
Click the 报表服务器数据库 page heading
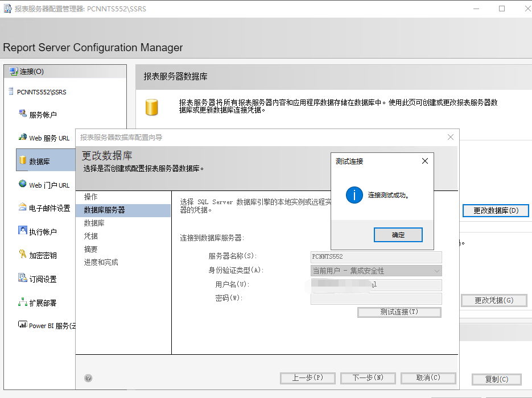tap(175, 76)
